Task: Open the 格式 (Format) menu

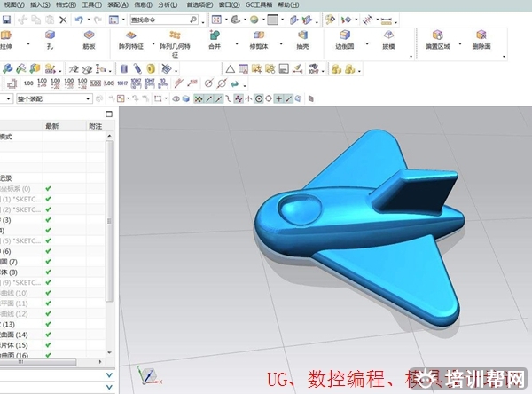Action: tap(65, 4)
